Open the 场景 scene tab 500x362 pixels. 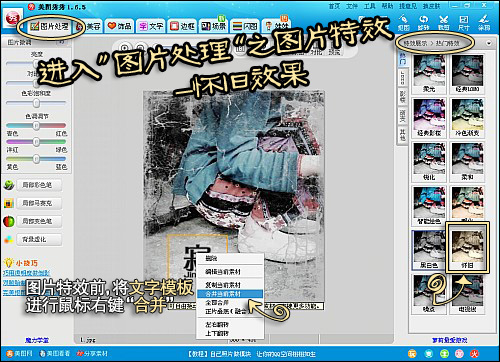pyautogui.click(x=213, y=26)
